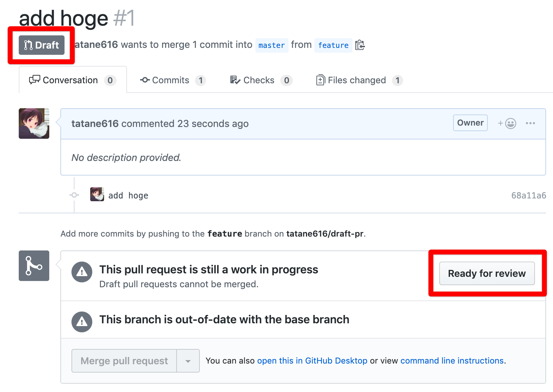Click the Ready for review button
The width and height of the screenshot is (553, 392).
coord(486,273)
